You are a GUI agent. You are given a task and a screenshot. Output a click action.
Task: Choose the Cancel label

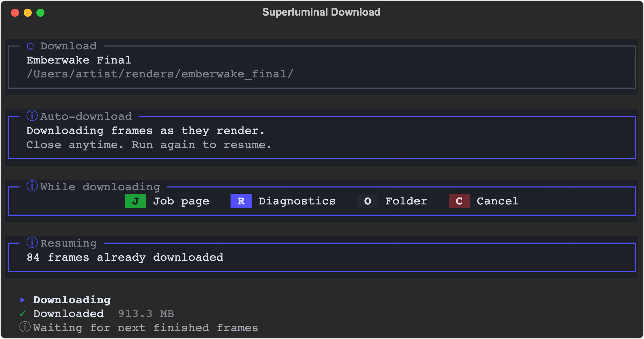point(498,201)
